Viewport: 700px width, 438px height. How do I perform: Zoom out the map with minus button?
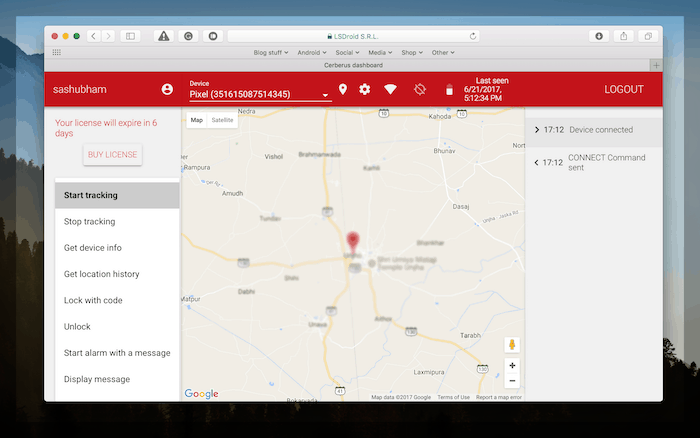(512, 380)
